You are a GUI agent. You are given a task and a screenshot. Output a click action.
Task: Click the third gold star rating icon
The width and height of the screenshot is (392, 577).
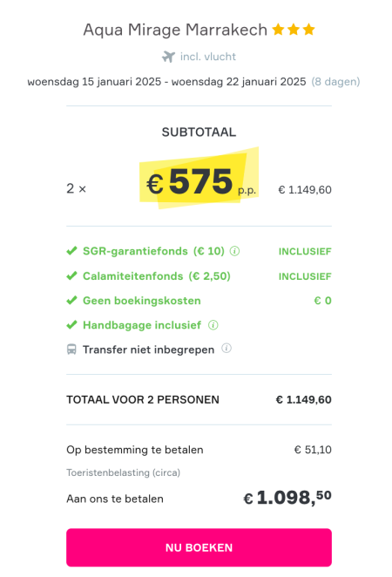click(309, 29)
